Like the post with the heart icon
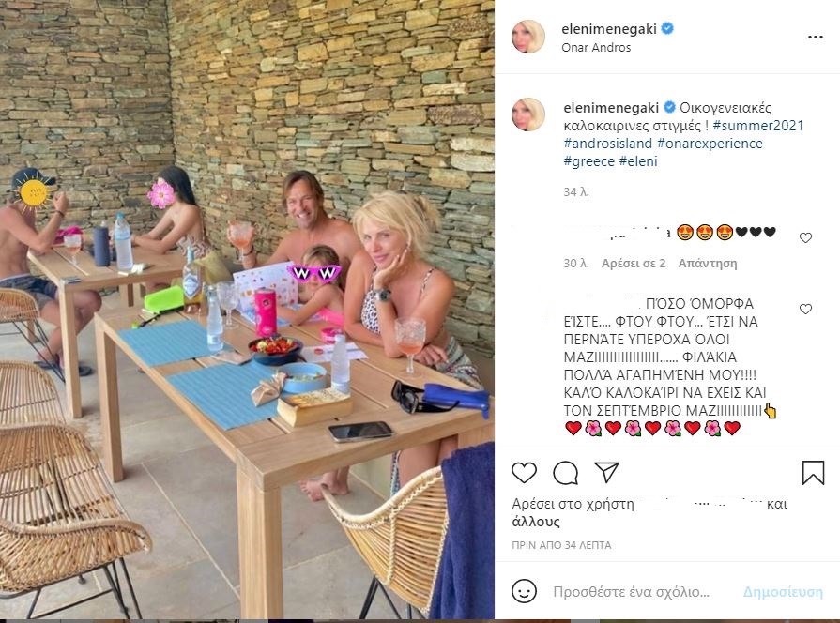This screenshot has width=840, height=623. [524, 473]
